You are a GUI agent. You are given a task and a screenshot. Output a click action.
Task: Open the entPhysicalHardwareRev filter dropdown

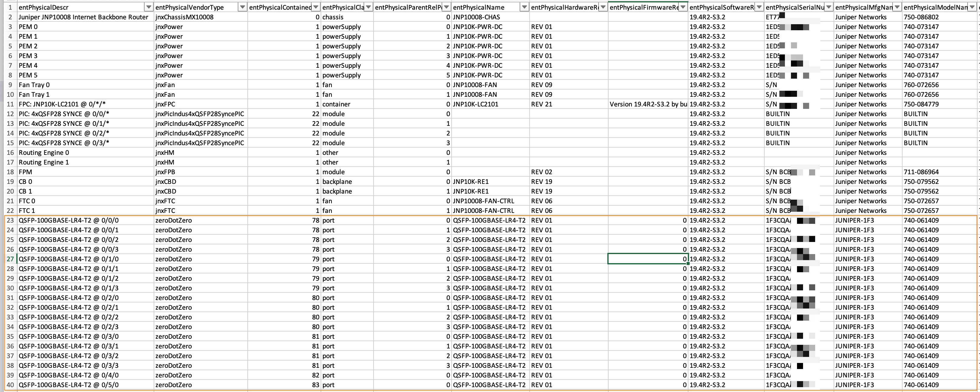[x=603, y=7]
